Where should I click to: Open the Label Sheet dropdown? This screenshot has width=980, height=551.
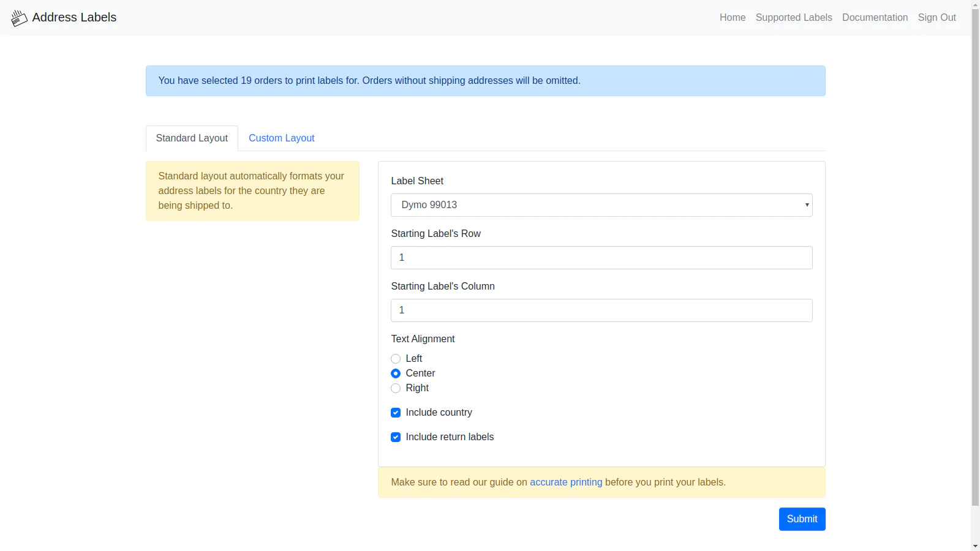click(601, 205)
